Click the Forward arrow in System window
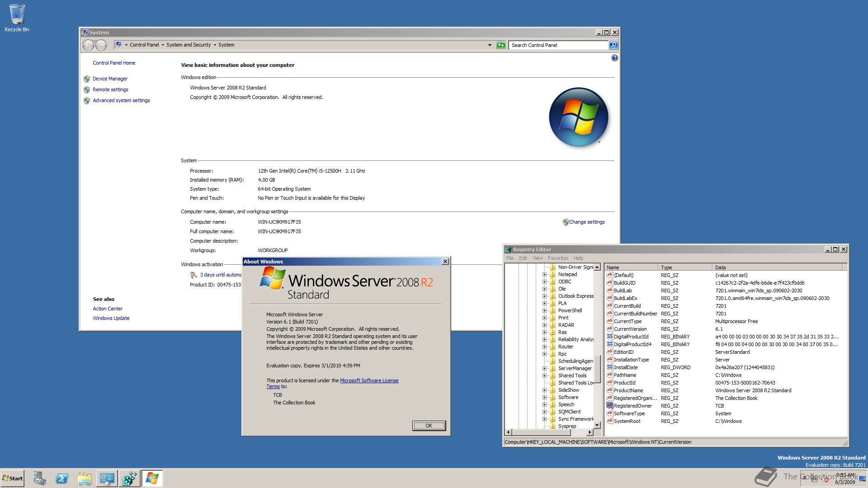The image size is (868, 488). 101,45
